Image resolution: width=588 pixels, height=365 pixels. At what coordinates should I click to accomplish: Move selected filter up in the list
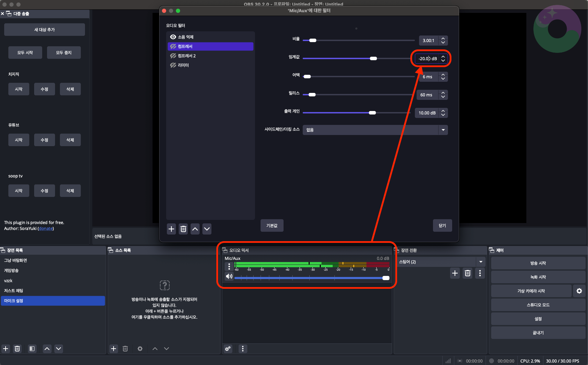coord(195,229)
